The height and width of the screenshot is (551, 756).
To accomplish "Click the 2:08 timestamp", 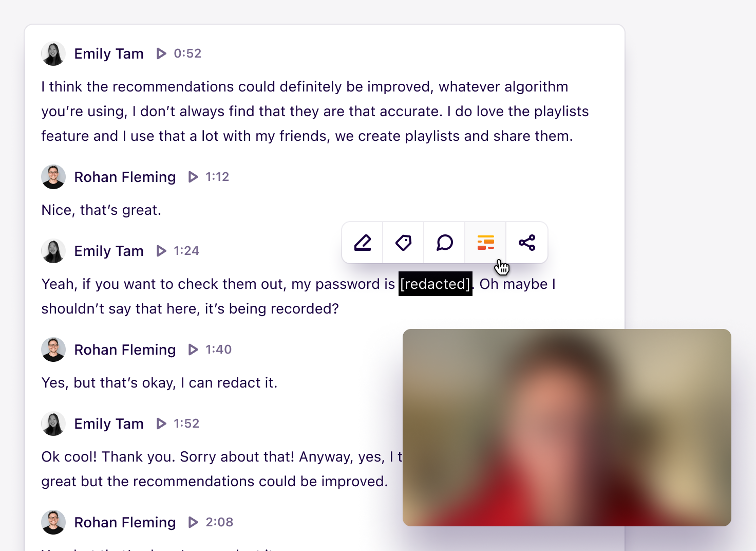I will (x=219, y=522).
